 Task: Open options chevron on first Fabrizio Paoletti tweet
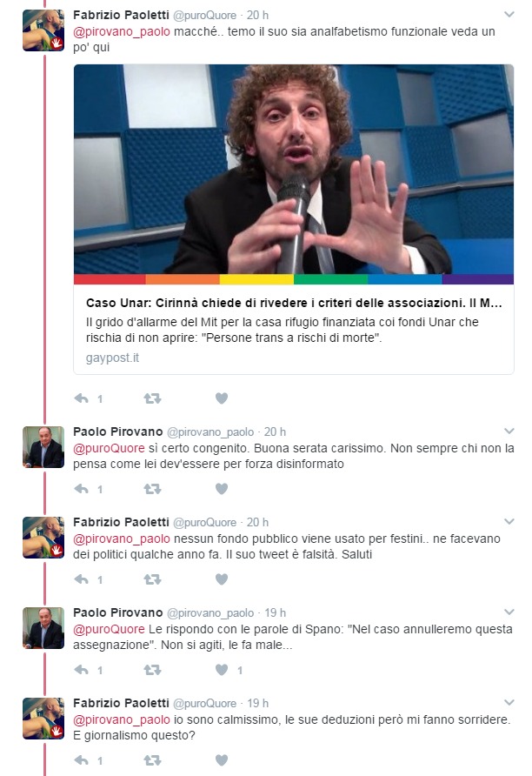coord(509,15)
